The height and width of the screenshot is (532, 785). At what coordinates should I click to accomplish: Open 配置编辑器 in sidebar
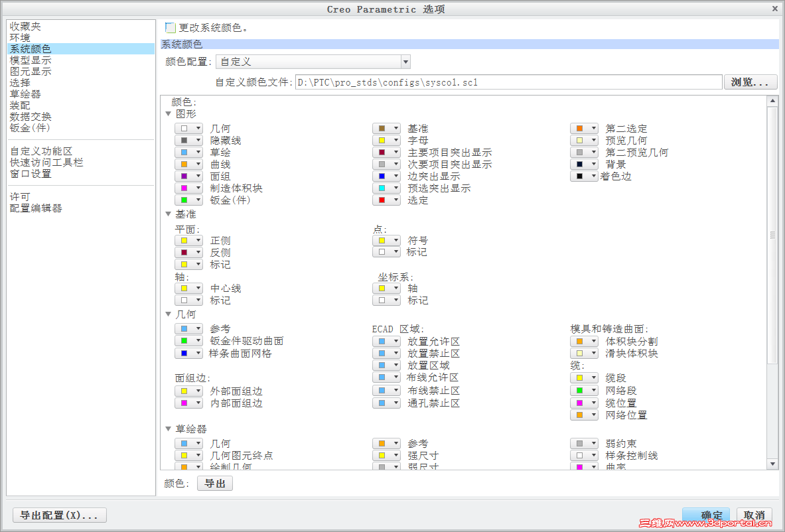tap(36, 208)
